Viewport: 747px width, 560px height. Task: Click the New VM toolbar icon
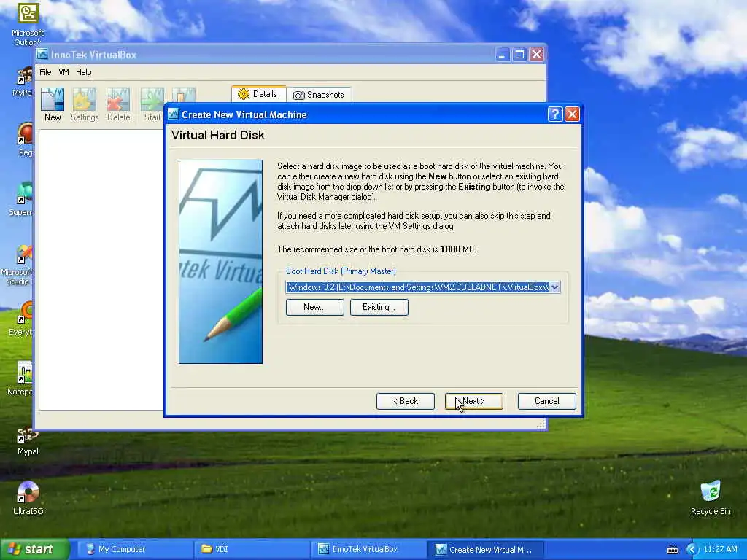pyautogui.click(x=53, y=104)
